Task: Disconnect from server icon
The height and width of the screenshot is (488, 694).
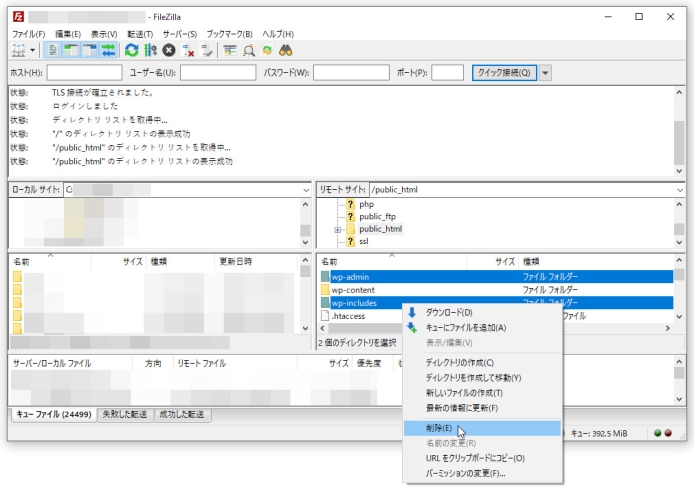Action: (188, 50)
